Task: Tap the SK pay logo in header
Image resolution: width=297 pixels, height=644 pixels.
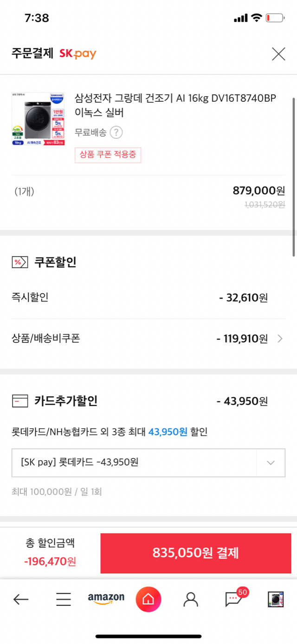Action: (77, 54)
